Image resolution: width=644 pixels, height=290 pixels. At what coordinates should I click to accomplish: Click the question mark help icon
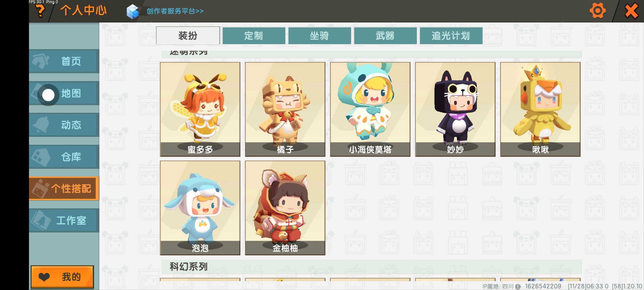[40, 11]
